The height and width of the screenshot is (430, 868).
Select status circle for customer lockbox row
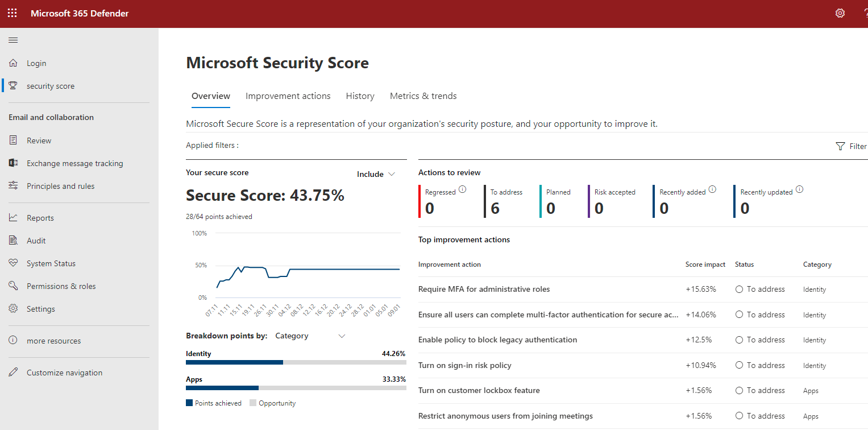tap(739, 390)
